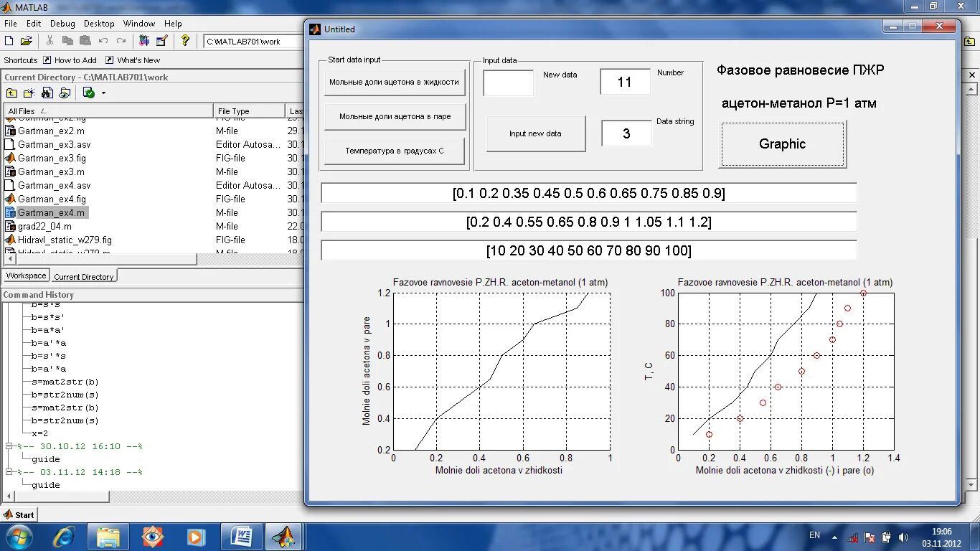
Task: Collapse the 03.11.12 14:18 history node
Action: 9,472
